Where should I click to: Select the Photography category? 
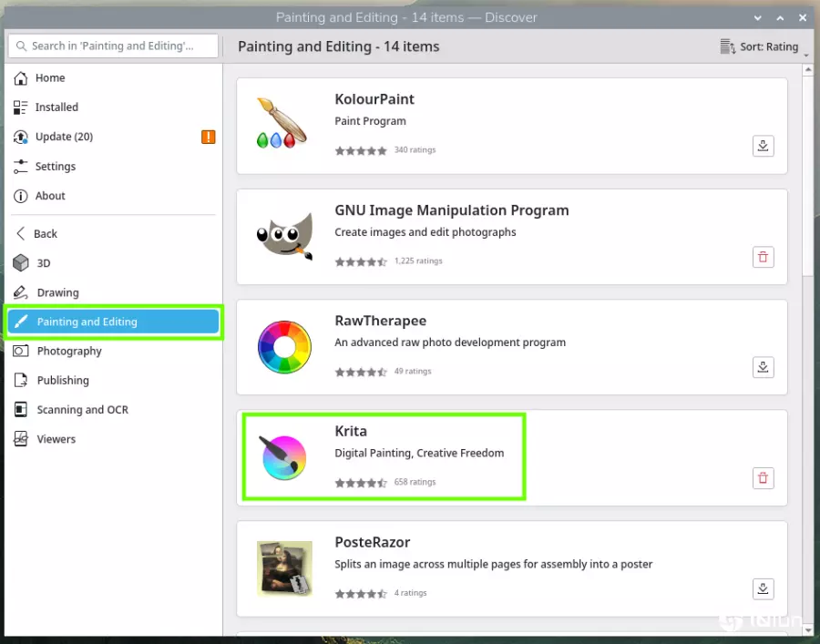tap(69, 351)
